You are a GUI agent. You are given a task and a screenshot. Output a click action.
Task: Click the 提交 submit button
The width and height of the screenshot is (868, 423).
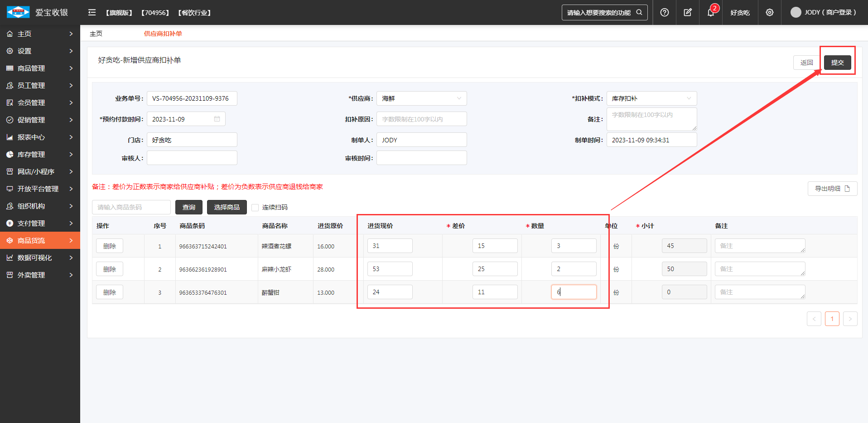pos(837,63)
